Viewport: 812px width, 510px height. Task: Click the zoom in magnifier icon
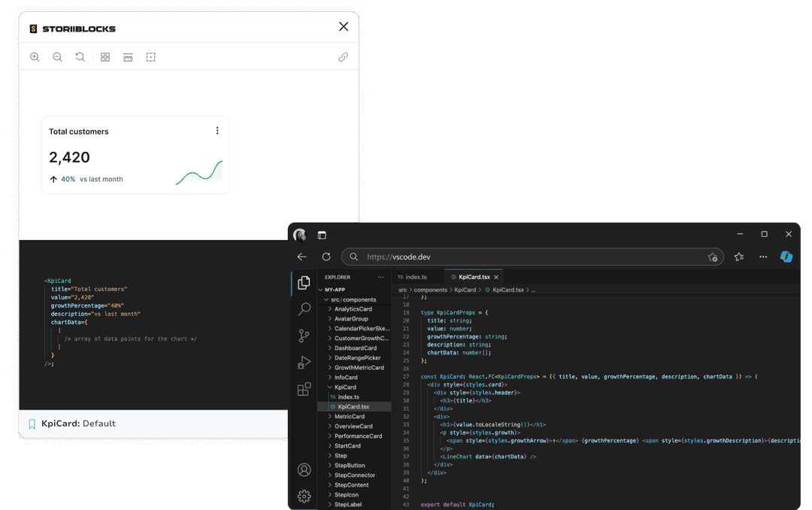[35, 57]
